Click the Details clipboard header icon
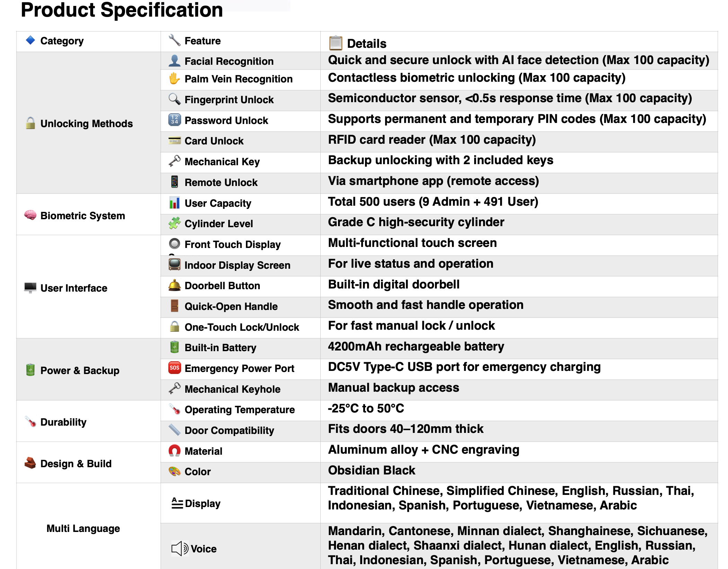Screen dimensions: 728x569 click(x=335, y=43)
